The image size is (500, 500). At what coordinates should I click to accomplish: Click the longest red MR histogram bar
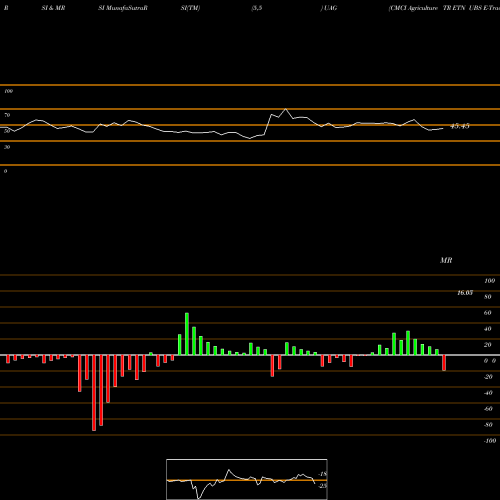coord(94,393)
